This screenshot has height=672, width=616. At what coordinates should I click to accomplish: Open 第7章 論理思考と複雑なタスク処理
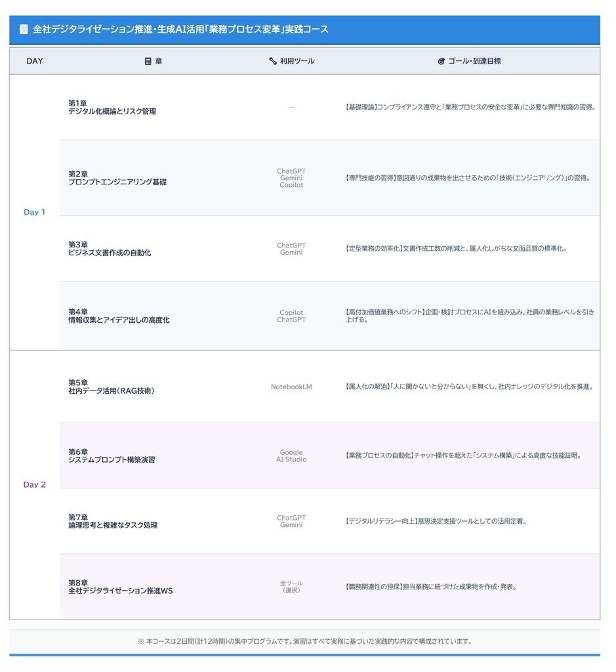click(x=113, y=521)
